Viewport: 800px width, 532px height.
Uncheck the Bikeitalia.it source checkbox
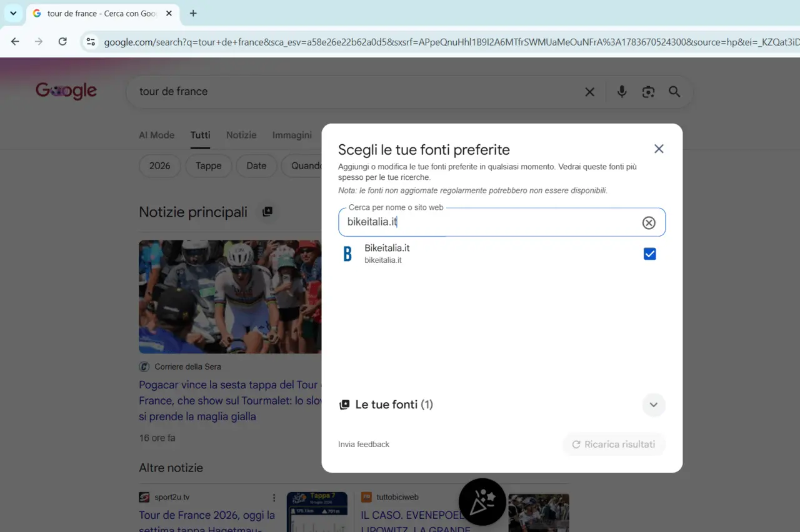tap(649, 254)
